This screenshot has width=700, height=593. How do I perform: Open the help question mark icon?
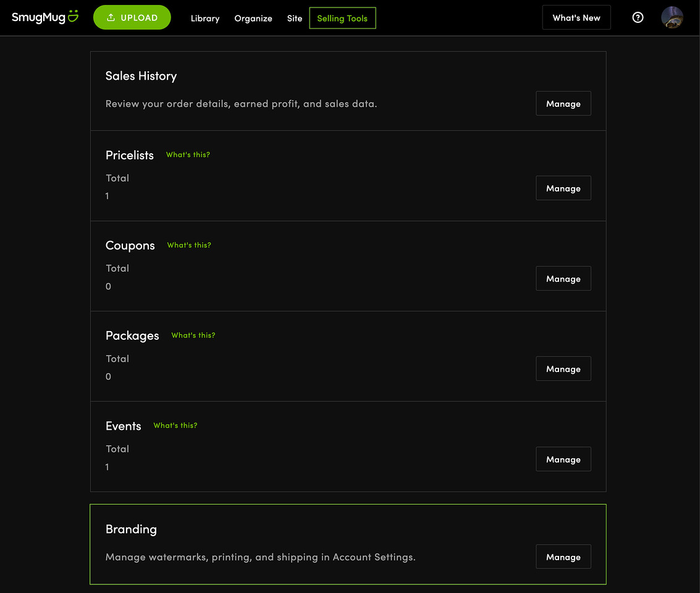tap(638, 17)
